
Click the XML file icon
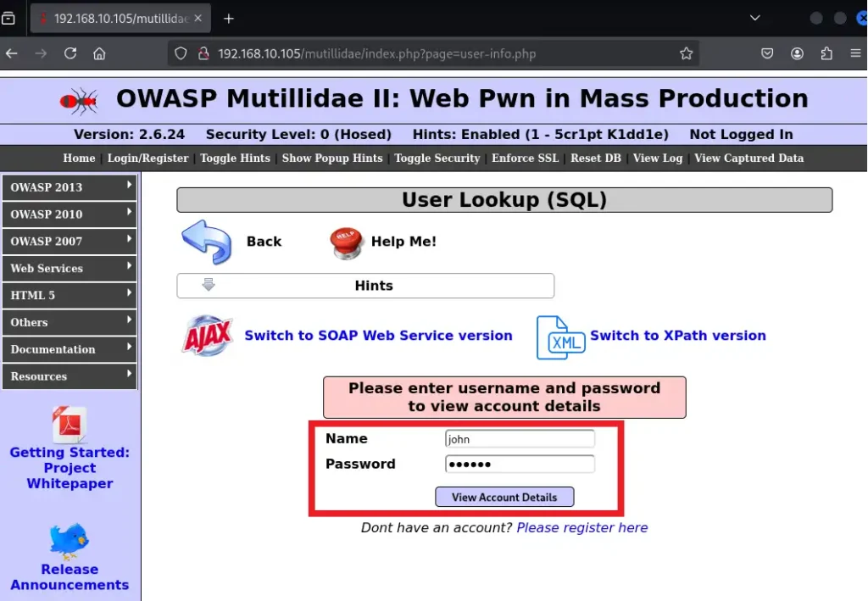pos(560,337)
